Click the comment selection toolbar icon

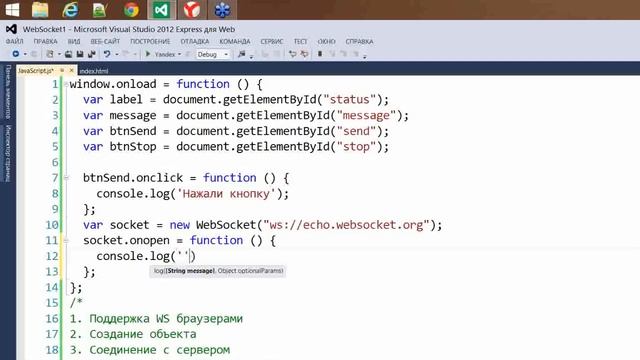(x=292, y=54)
